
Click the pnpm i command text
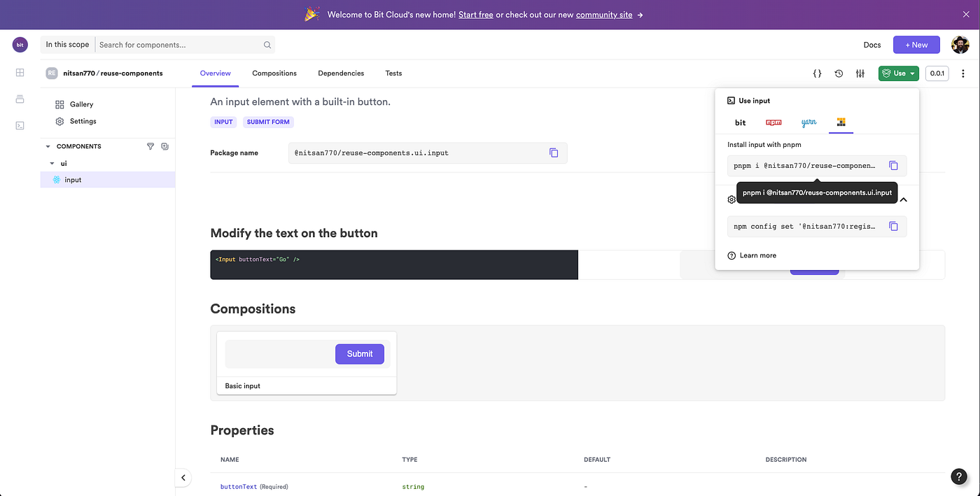pyautogui.click(x=804, y=166)
